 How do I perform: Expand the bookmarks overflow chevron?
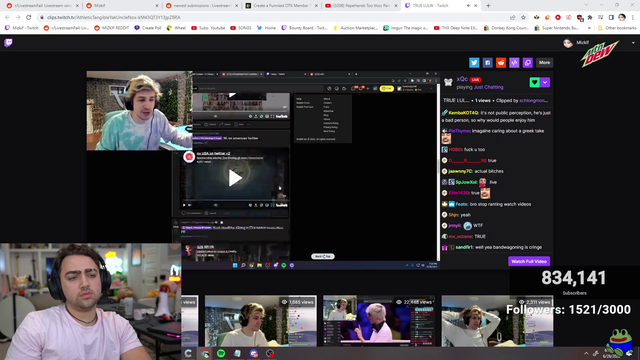pos(589,28)
